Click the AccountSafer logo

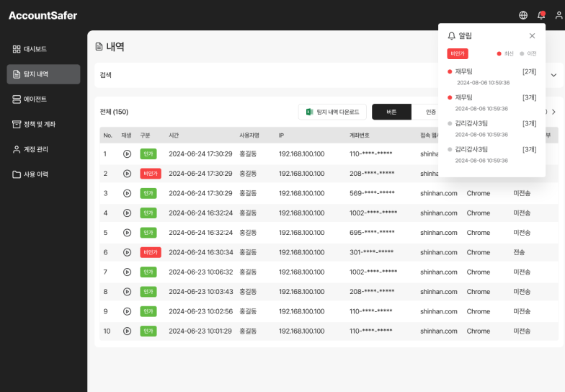tap(43, 16)
